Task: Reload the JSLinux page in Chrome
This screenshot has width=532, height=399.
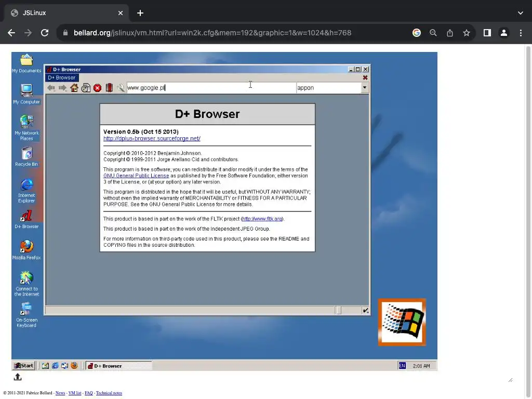Action: [x=45, y=33]
